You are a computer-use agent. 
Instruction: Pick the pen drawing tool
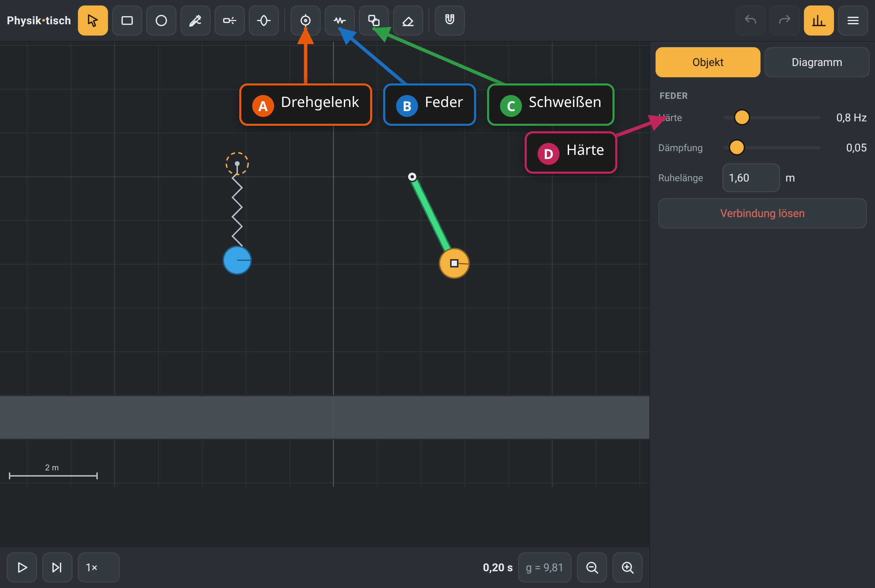pyautogui.click(x=195, y=20)
